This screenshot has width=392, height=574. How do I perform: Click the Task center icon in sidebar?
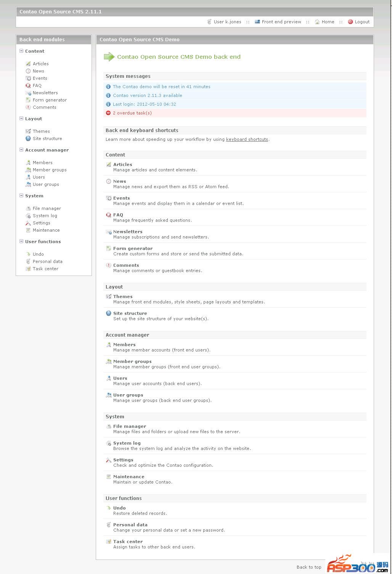[28, 269]
